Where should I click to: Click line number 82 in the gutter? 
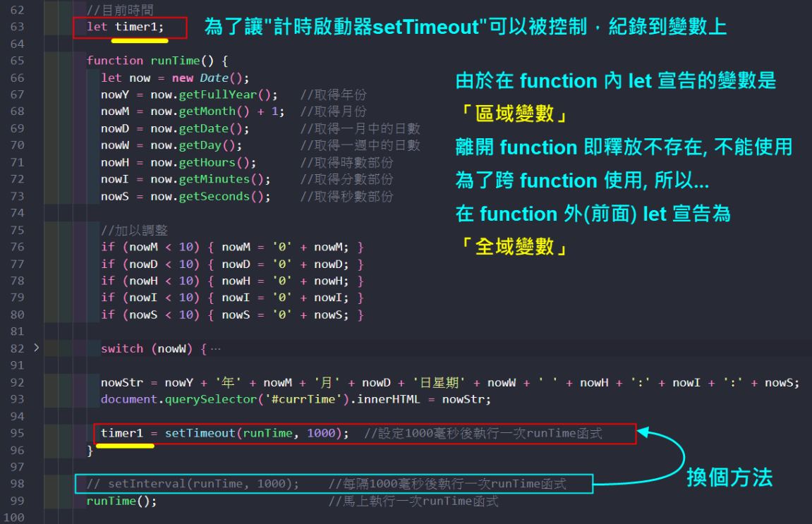tap(17, 348)
